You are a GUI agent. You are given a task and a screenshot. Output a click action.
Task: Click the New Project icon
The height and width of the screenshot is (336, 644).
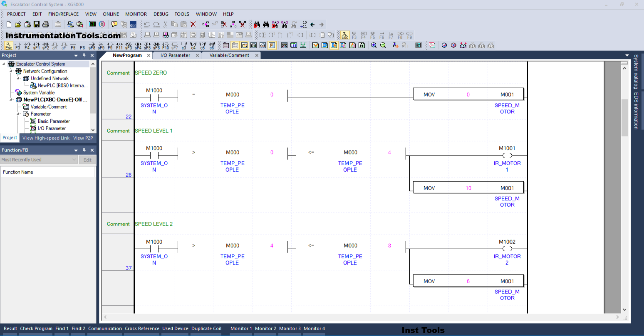point(9,25)
